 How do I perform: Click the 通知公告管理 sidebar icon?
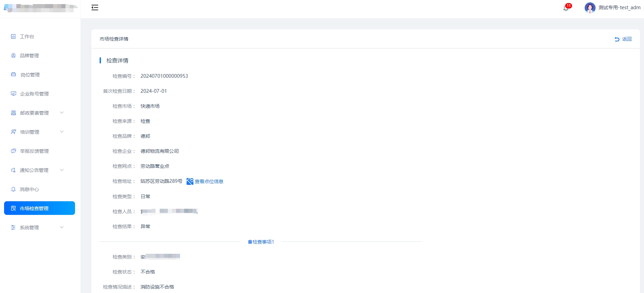[x=13, y=170]
